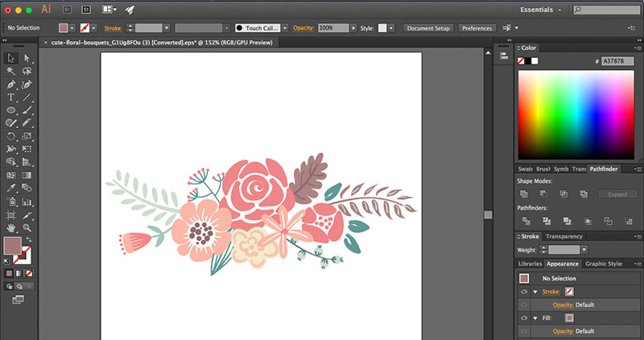Select the Selection tool (black arrow)
The width and height of the screenshot is (644, 340).
(11, 58)
